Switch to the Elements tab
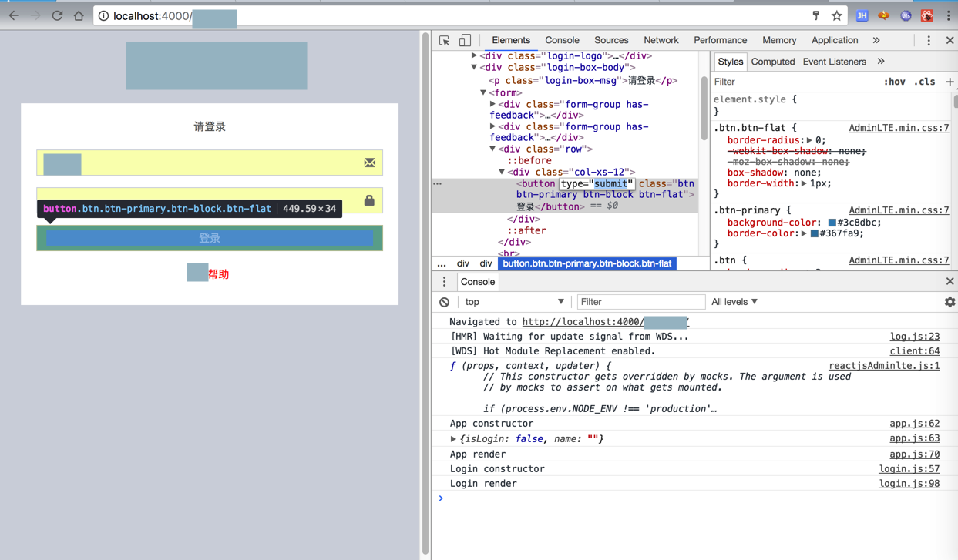The height and width of the screenshot is (560, 958). [x=511, y=40]
